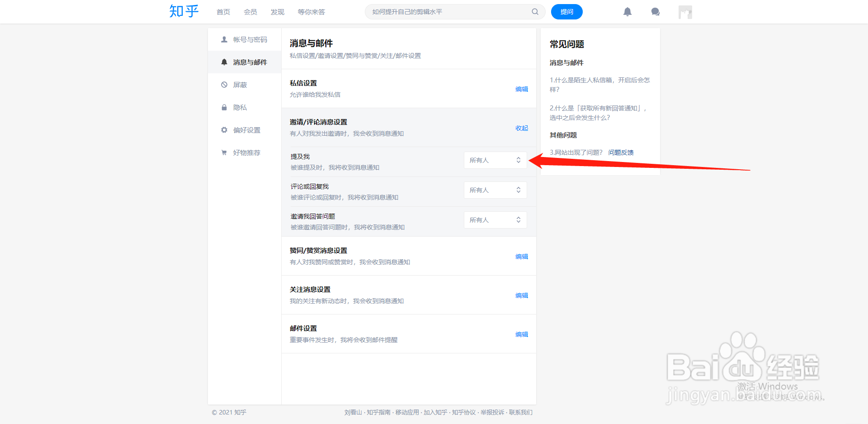Click the search magnifier icon
This screenshot has width=868, height=424.
tap(535, 12)
